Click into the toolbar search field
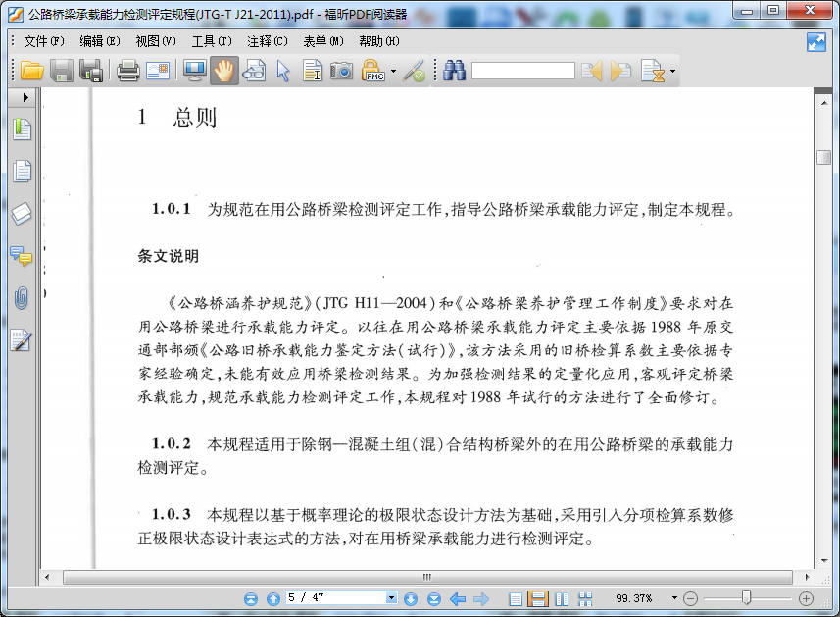 522,71
